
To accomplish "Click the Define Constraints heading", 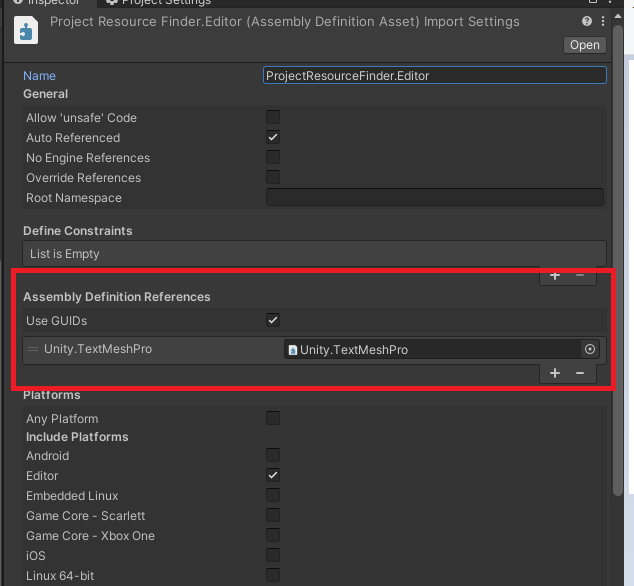I will pos(78,231).
